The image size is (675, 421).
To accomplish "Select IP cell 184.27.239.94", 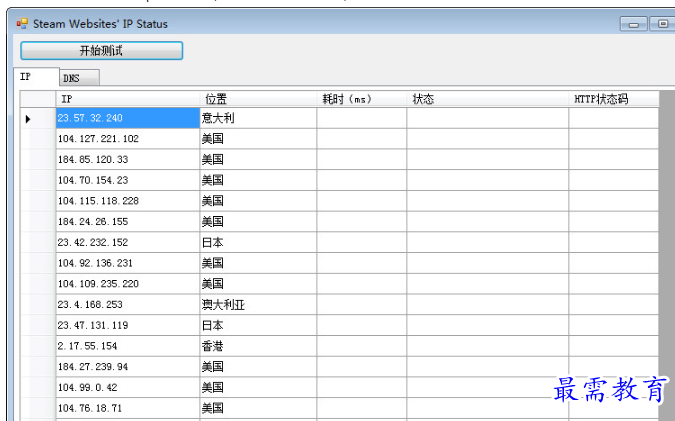I will coord(128,367).
